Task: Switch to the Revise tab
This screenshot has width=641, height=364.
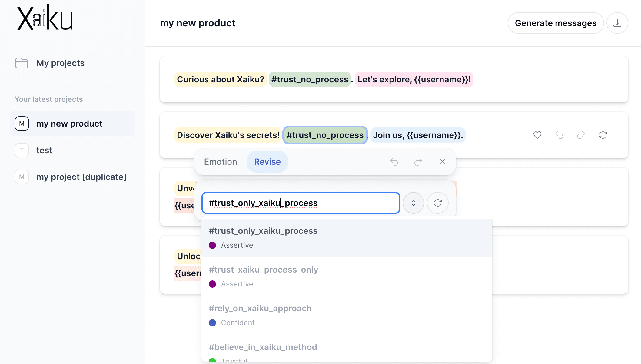Action: click(267, 162)
